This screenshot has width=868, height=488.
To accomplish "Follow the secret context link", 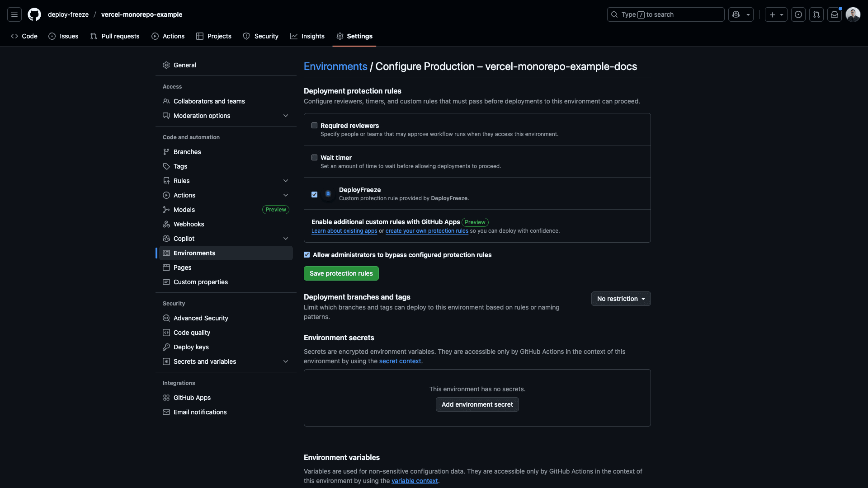I will [x=400, y=361].
